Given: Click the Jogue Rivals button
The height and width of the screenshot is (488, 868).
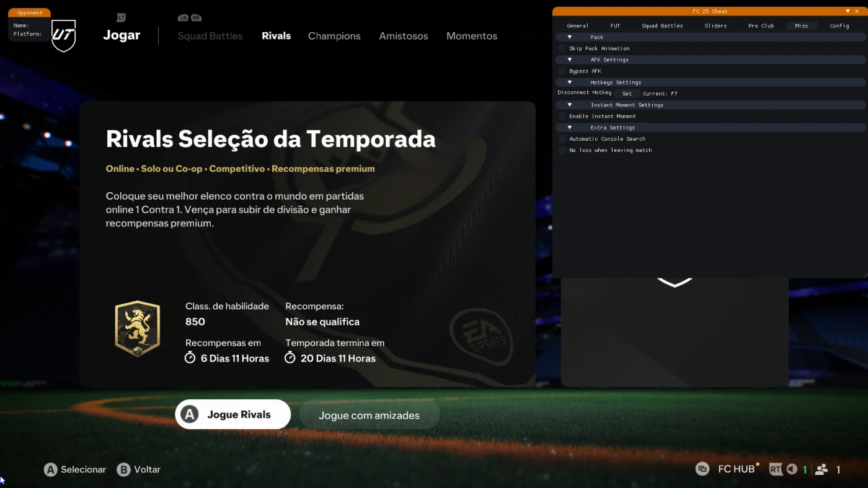Looking at the screenshot, I should tap(233, 414).
